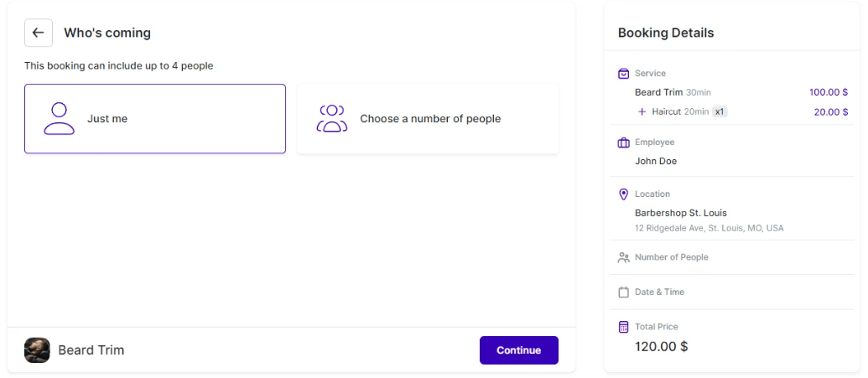Select Choose a number of people option
Image resolution: width=868 pixels, height=378 pixels.
click(428, 118)
